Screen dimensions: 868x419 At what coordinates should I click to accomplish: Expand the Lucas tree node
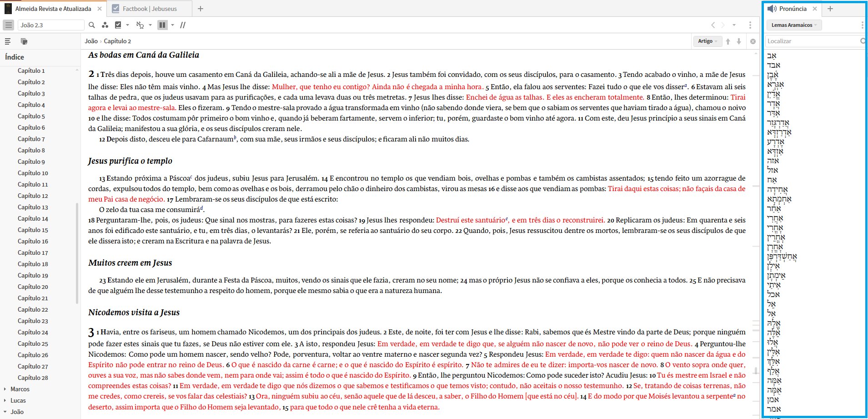pos(5,400)
